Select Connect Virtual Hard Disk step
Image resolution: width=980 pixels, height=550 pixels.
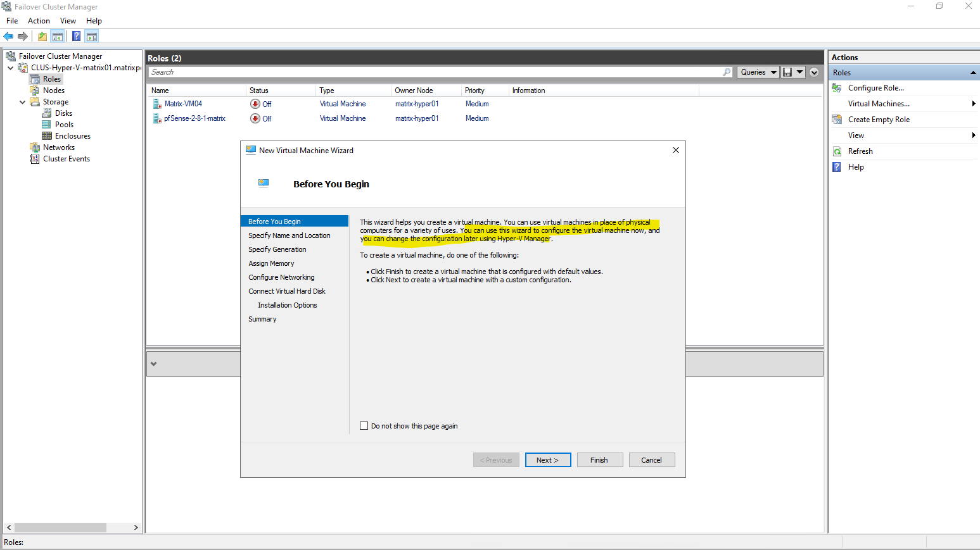(x=287, y=291)
